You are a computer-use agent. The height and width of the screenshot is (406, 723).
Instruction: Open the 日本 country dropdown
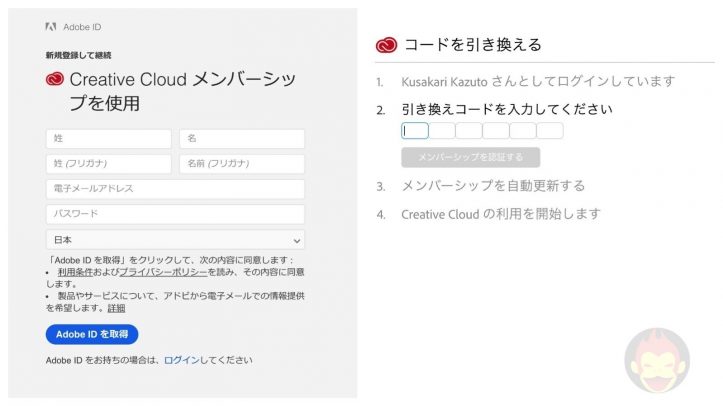click(x=175, y=240)
